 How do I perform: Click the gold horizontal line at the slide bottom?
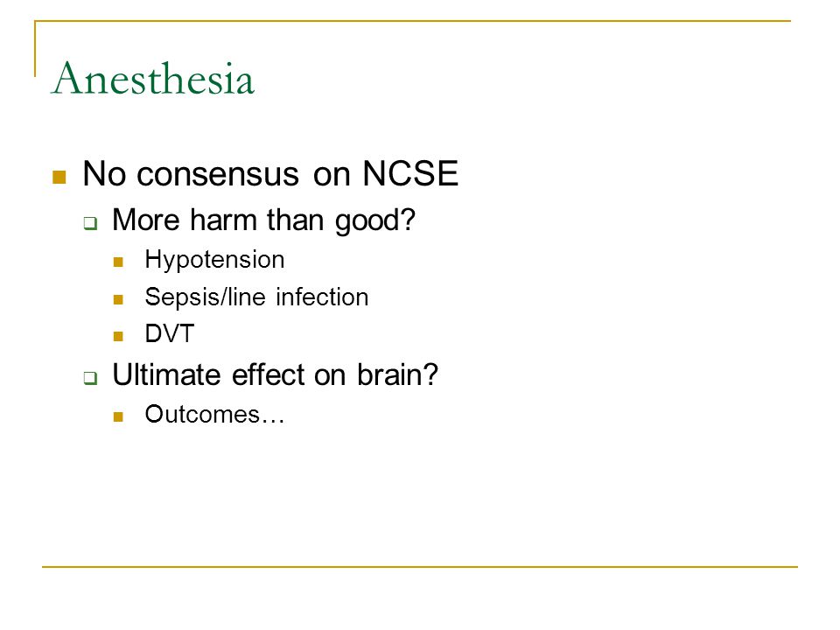click(420, 566)
